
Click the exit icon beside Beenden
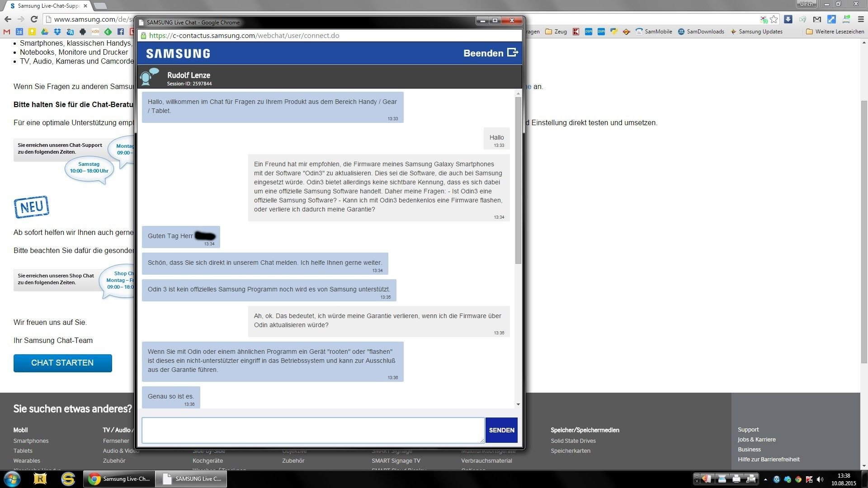point(513,52)
